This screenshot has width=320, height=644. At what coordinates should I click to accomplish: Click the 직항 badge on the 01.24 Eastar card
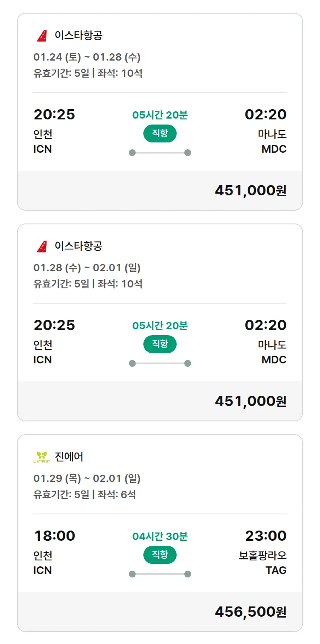[x=160, y=133]
